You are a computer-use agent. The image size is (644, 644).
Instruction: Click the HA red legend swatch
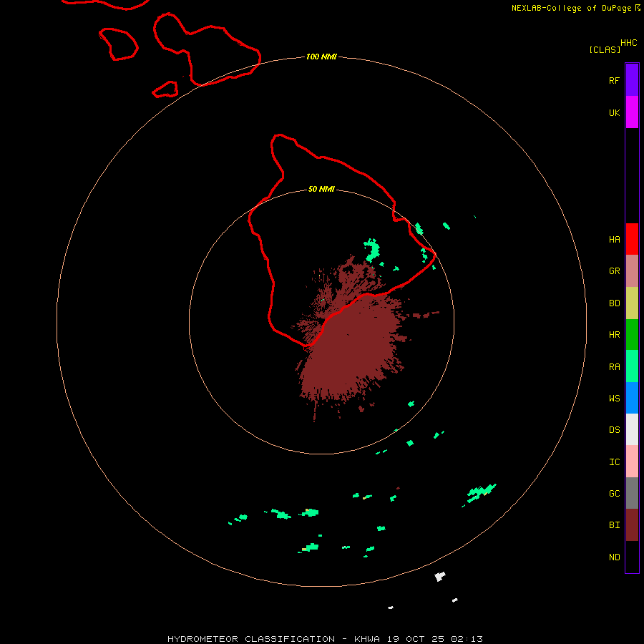pos(632,239)
